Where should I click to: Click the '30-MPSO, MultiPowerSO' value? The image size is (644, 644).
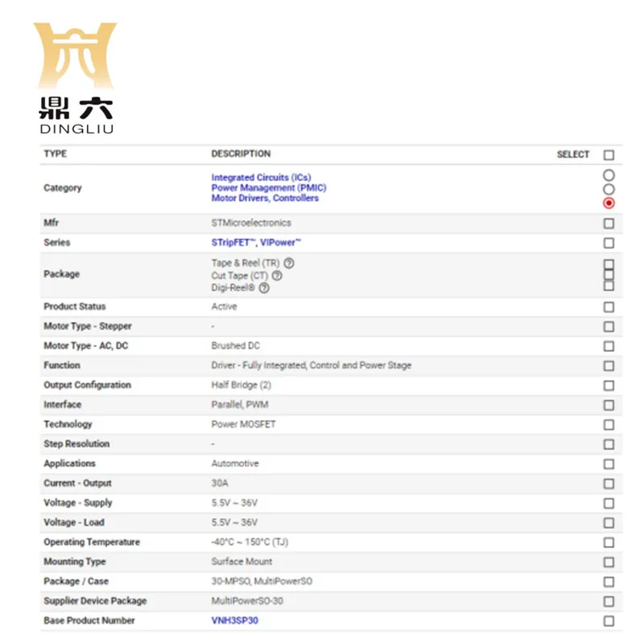point(262,581)
